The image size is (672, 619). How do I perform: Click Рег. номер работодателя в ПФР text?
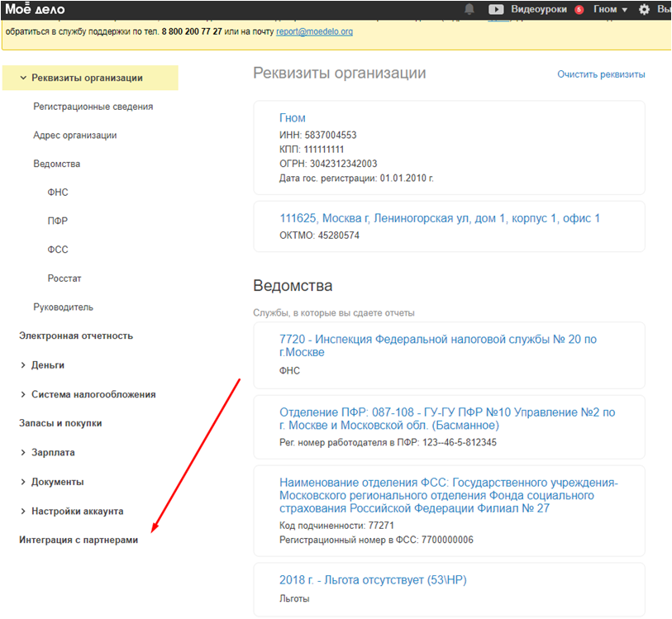tap(388, 442)
